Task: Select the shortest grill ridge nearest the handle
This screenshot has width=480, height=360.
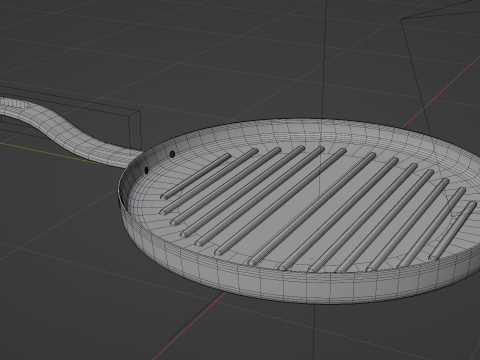Action: pyautogui.click(x=195, y=177)
